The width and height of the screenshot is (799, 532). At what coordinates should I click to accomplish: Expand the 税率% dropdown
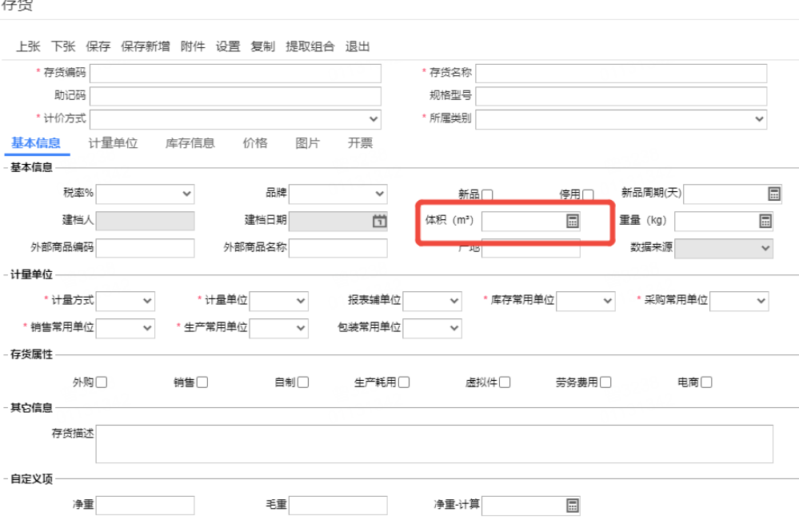coord(145,194)
